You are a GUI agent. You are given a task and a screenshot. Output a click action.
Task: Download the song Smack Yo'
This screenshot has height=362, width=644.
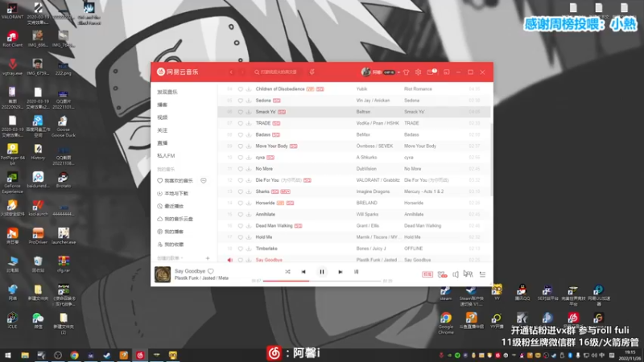point(249,112)
